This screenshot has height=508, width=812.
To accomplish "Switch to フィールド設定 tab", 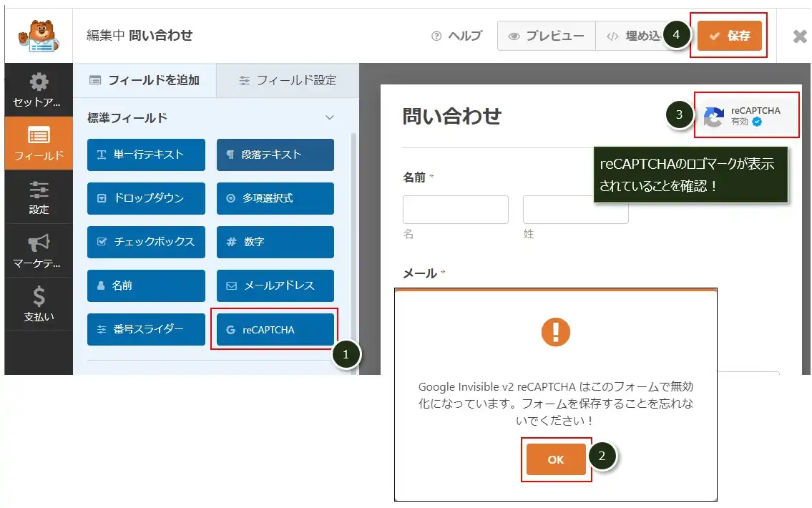I will click(288, 80).
